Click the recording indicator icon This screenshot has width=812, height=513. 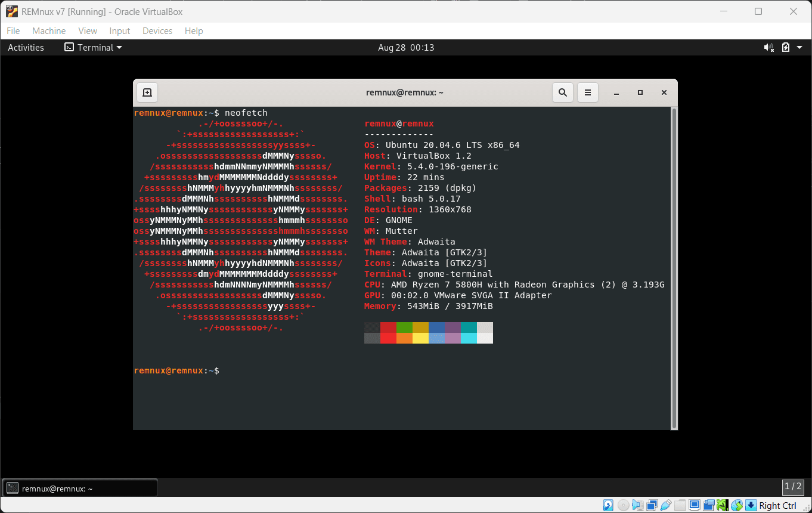(709, 505)
